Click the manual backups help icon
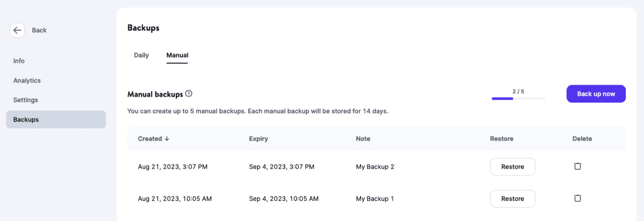The image size is (644, 221). point(189,94)
